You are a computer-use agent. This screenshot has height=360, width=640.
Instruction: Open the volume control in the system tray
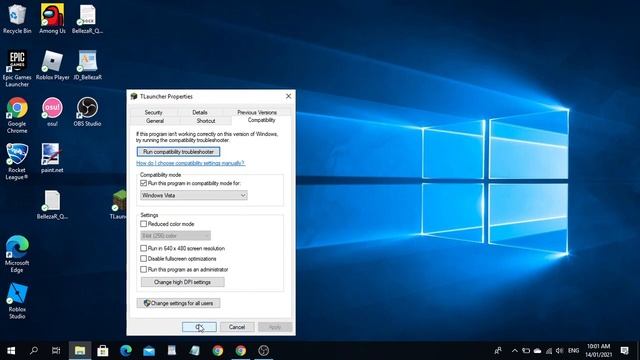coord(560,351)
